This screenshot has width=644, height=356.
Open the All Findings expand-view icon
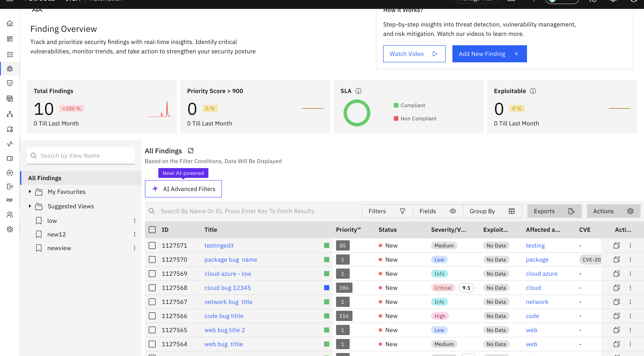[x=191, y=151]
